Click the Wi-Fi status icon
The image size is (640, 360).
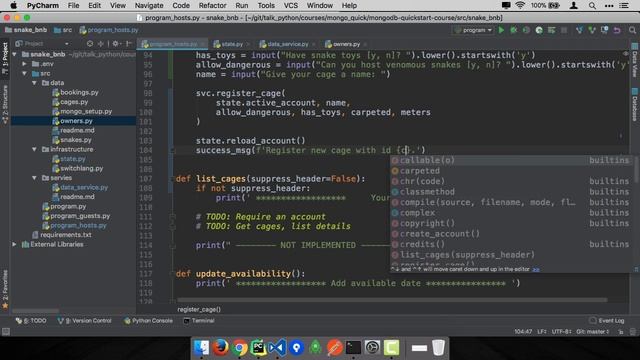520,5
